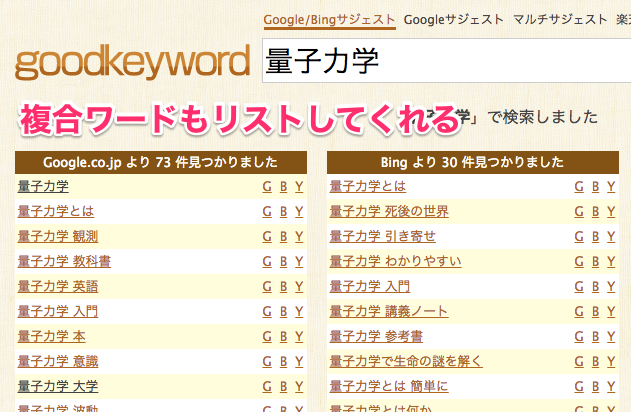The width and height of the screenshot is (631, 412).
Task: Switch to the Googleサジェスト tab
Action: point(453,19)
